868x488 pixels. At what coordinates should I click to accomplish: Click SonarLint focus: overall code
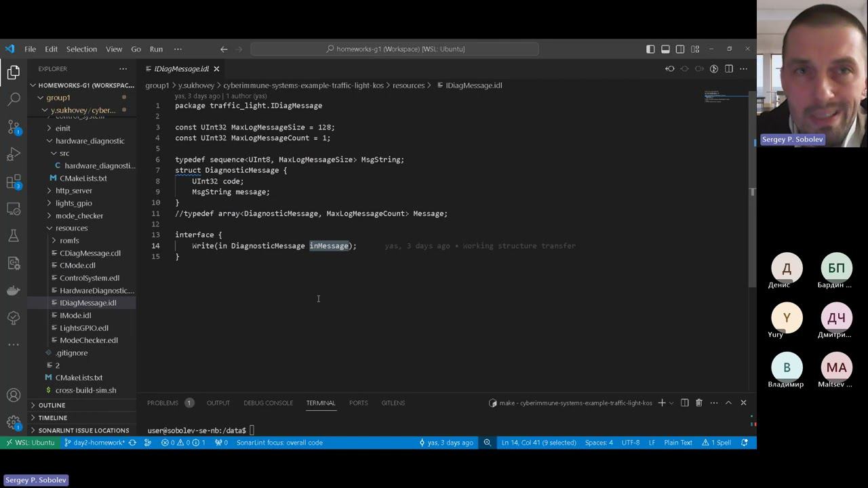tap(279, 443)
